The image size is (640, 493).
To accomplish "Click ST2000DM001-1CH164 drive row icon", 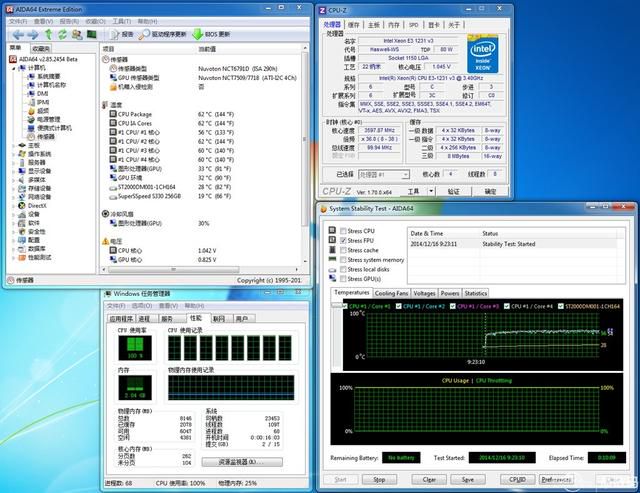I will (x=113, y=187).
